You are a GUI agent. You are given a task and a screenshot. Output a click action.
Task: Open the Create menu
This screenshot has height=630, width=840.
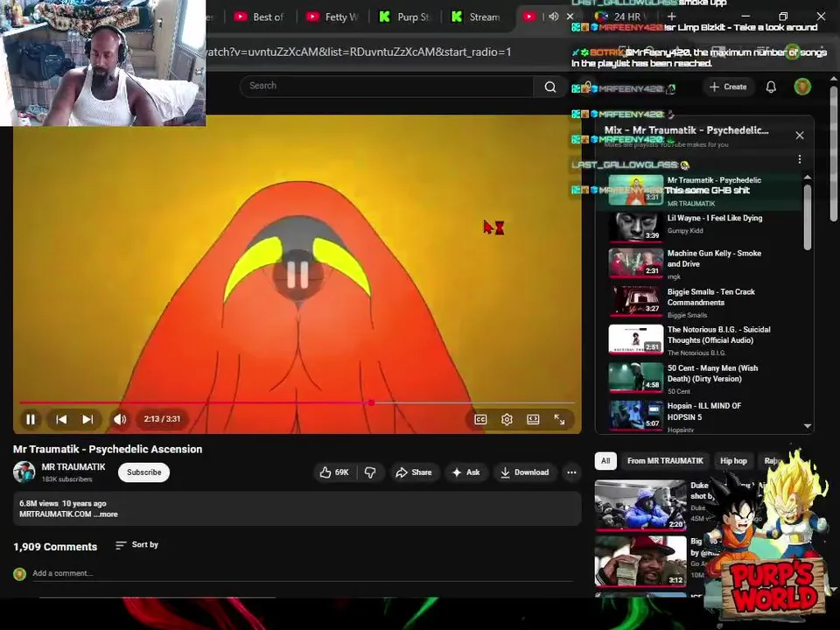click(727, 87)
